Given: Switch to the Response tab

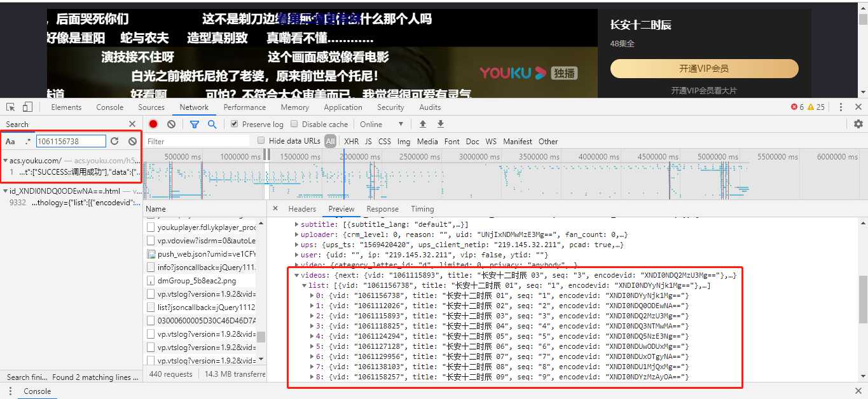Looking at the screenshot, I should (382, 208).
